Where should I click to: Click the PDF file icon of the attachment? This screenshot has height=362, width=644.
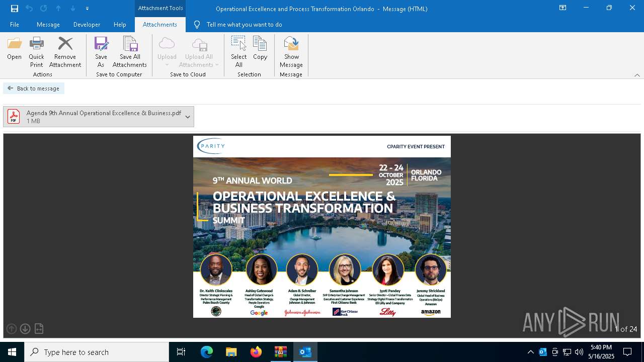pyautogui.click(x=14, y=117)
